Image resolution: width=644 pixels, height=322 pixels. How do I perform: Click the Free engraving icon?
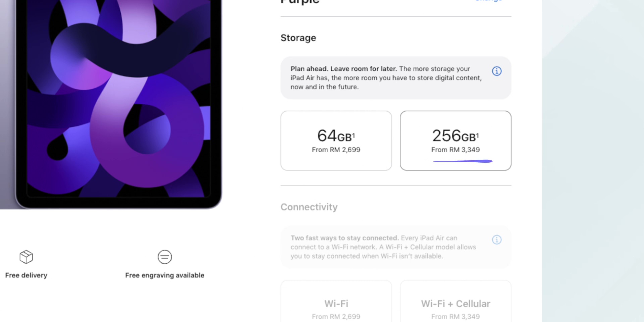(x=165, y=257)
